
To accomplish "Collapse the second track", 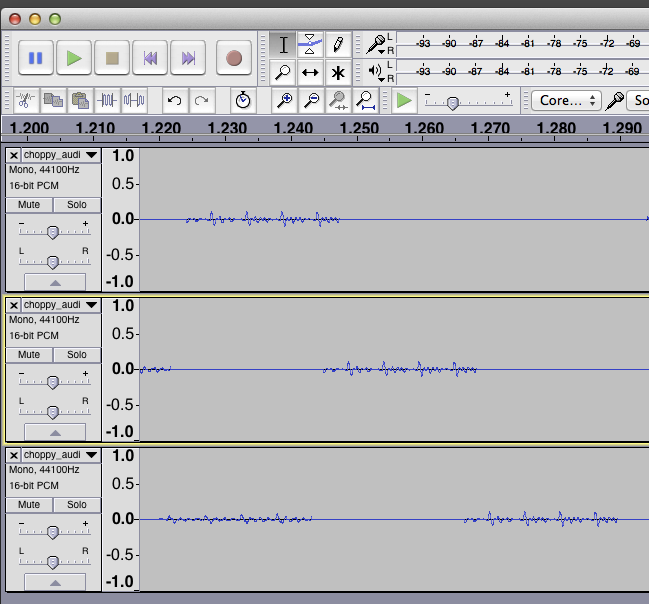I will (55, 432).
